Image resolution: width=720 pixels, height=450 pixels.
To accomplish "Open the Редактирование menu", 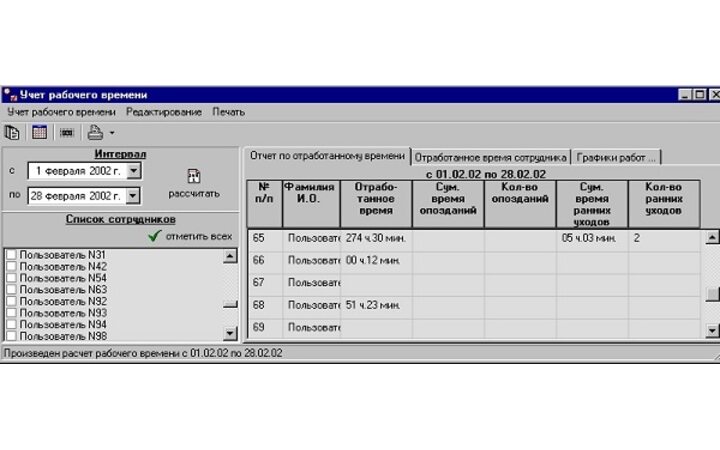I will coord(164,112).
